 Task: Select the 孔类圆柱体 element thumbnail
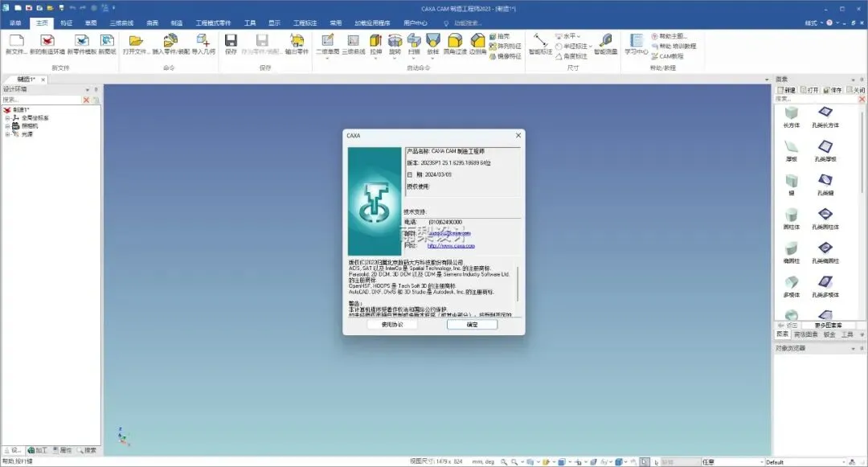[x=825, y=214]
